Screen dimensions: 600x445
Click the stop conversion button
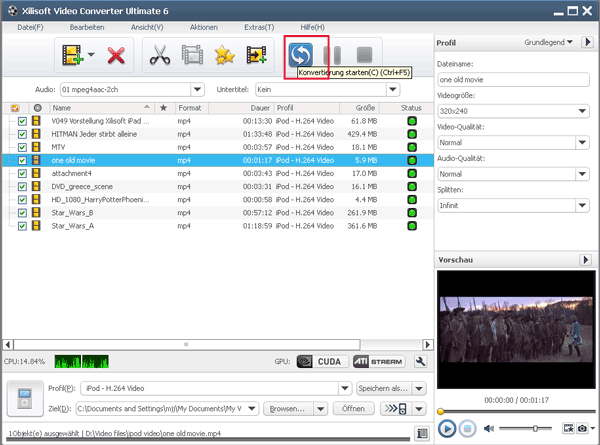tap(364, 55)
